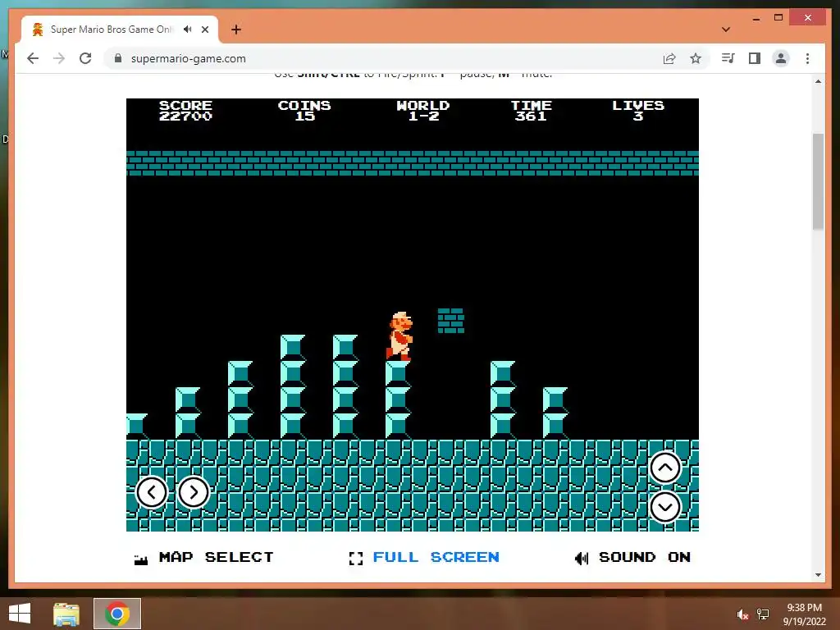The height and width of the screenshot is (630, 840).
Task: Open the Chrome profile avatar
Action: tap(781, 58)
